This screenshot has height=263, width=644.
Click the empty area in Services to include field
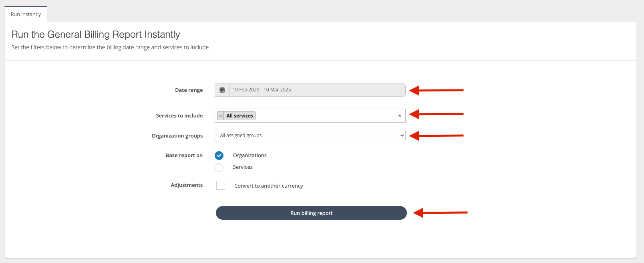[x=324, y=116]
